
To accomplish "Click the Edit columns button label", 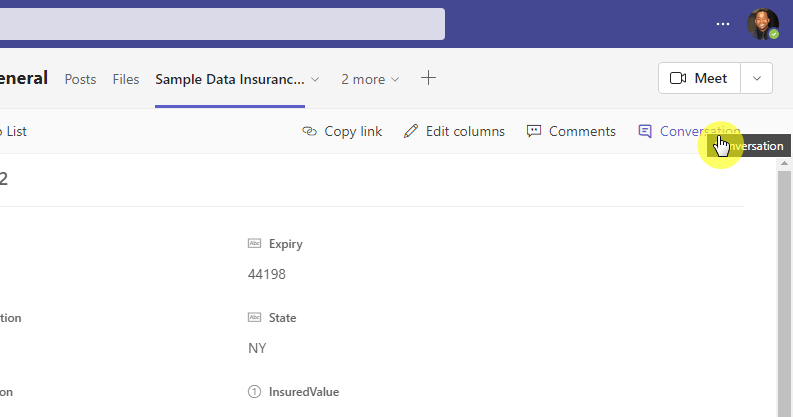I will coord(465,131).
